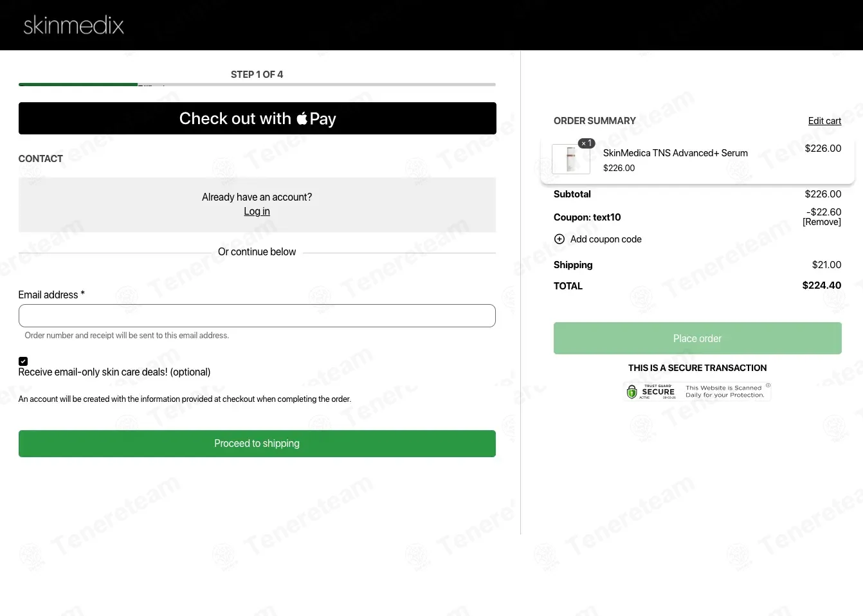Screen dimensions: 863x616
Task: Click Place order button
Action: coord(698,338)
